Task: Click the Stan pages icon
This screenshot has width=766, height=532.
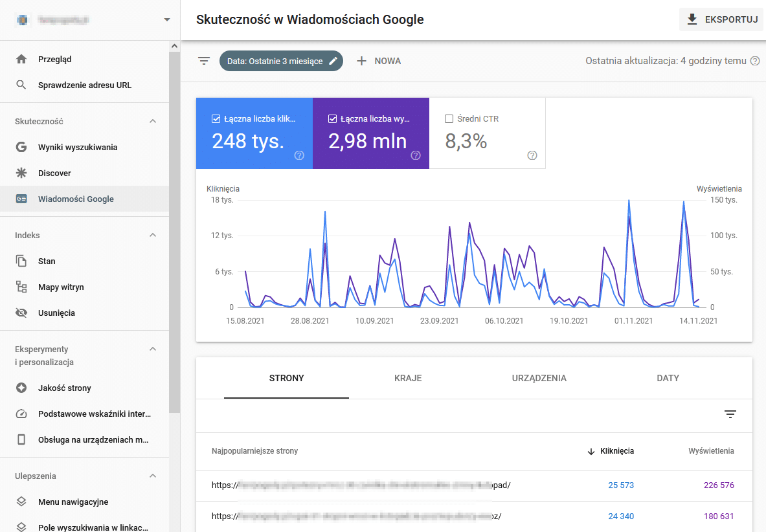Action: click(x=21, y=261)
